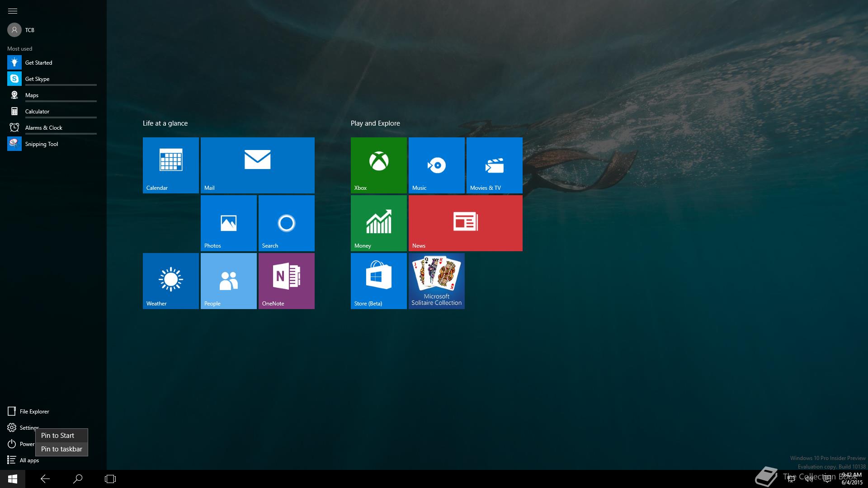Launch Microsoft Solitaire Collection tile
Image resolution: width=868 pixels, height=488 pixels.
pyautogui.click(x=436, y=281)
